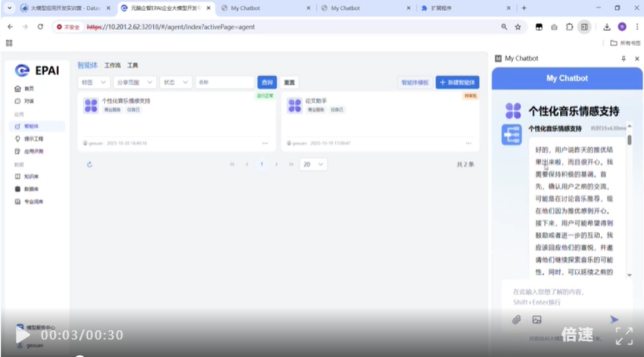This screenshot has height=357, width=644.
Task: Switch to the 工作流 tab
Action: click(112, 66)
